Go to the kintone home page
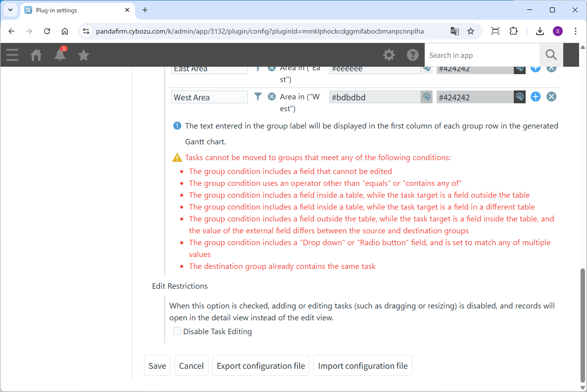The image size is (587, 392). [x=36, y=55]
